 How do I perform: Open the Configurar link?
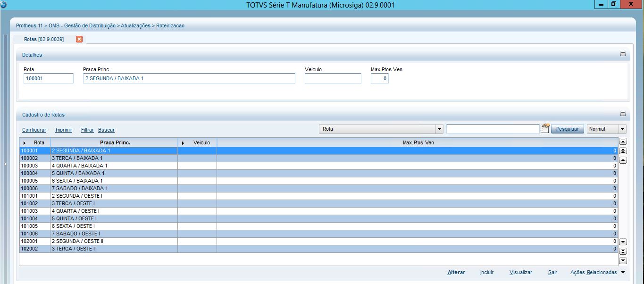[34, 130]
